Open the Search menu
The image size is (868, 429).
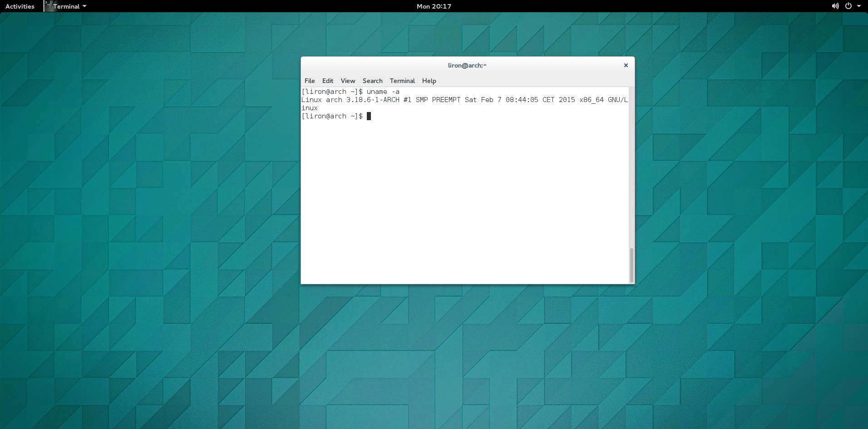point(373,81)
